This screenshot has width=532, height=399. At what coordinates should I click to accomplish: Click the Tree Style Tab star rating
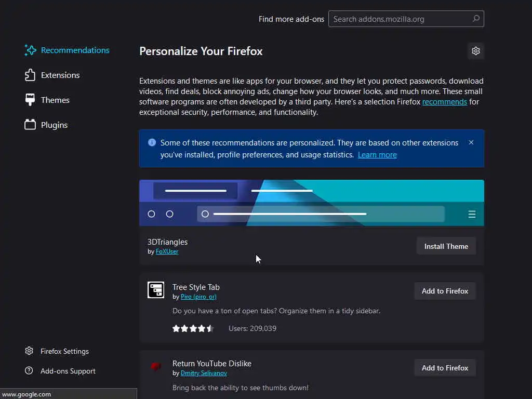point(193,328)
